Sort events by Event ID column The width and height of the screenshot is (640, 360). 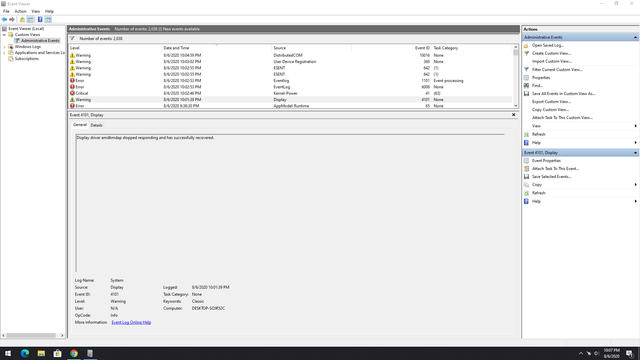tap(391, 48)
